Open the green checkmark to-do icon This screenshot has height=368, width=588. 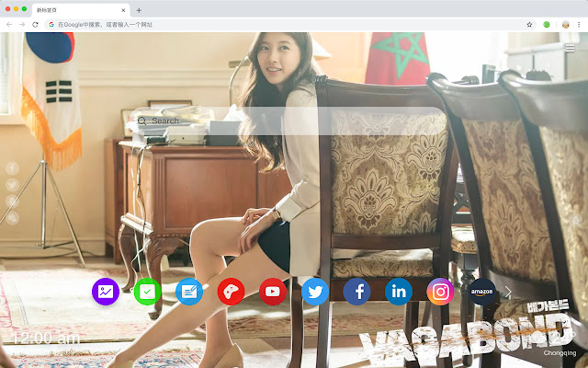point(147,292)
